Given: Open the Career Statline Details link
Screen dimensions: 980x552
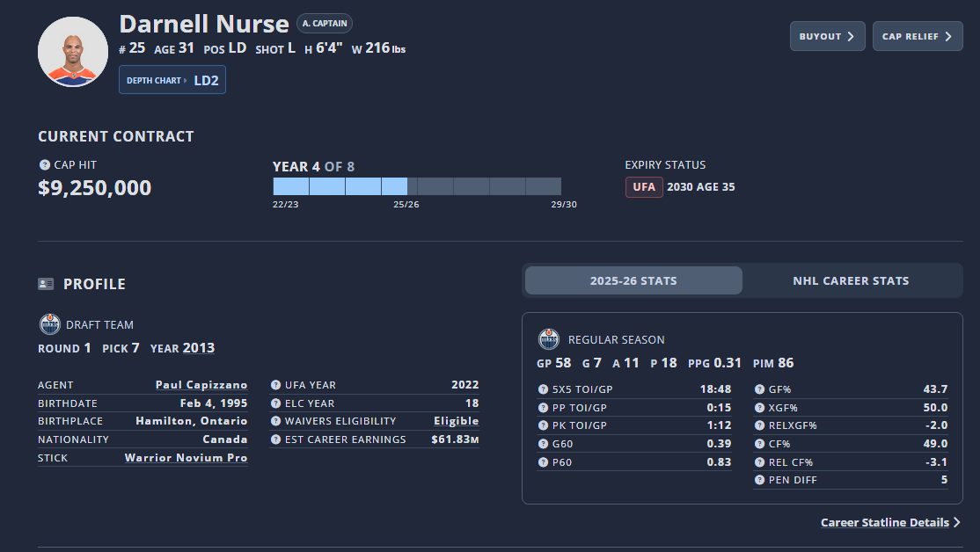Looking at the screenshot, I should coord(890,523).
